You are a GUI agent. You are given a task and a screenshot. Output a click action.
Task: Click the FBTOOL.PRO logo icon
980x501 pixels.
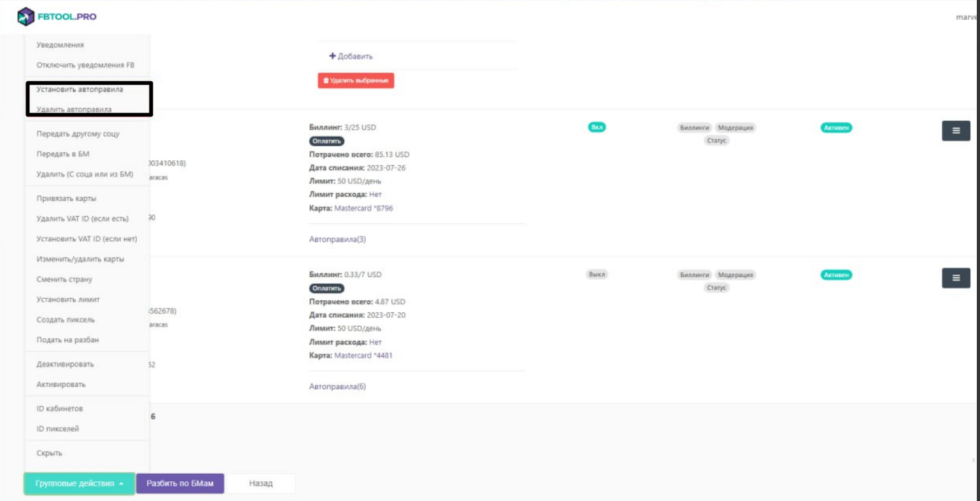pyautogui.click(x=26, y=17)
